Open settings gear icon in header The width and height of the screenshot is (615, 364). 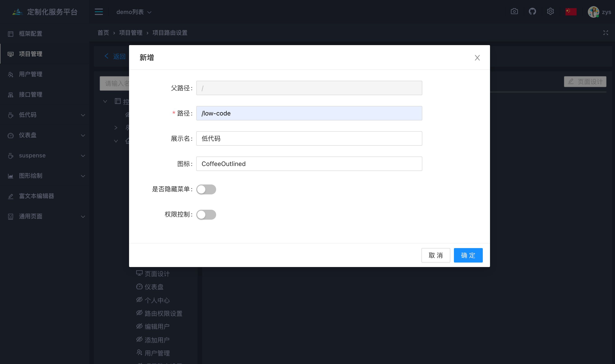coord(550,12)
